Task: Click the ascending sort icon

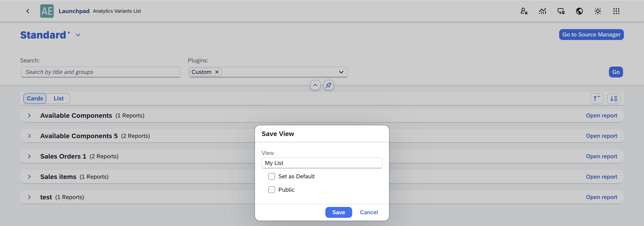Action: click(597, 98)
